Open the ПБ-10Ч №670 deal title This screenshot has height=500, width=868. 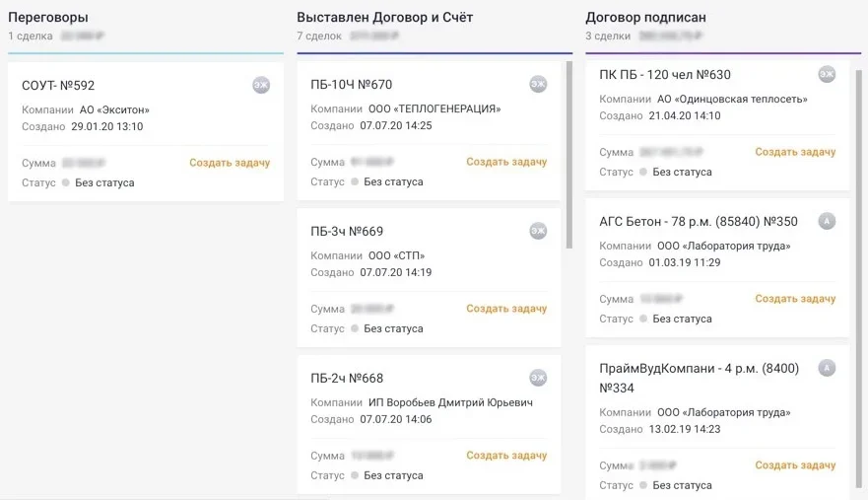click(352, 85)
